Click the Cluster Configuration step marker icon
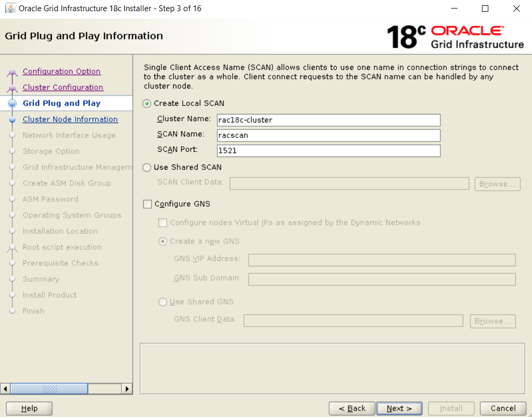532x417 pixels. click(12, 88)
